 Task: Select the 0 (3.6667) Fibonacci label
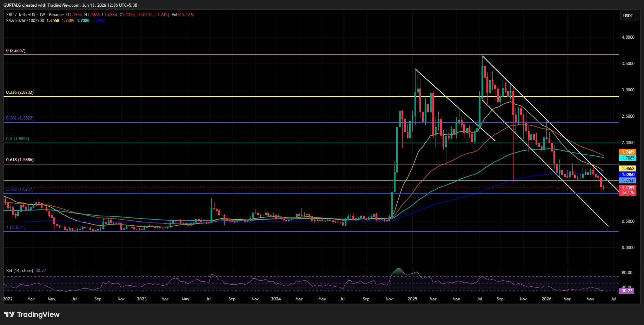[16, 51]
